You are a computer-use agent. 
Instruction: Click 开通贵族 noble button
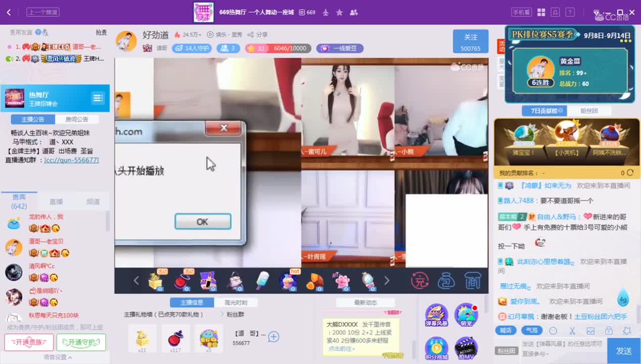click(x=29, y=342)
